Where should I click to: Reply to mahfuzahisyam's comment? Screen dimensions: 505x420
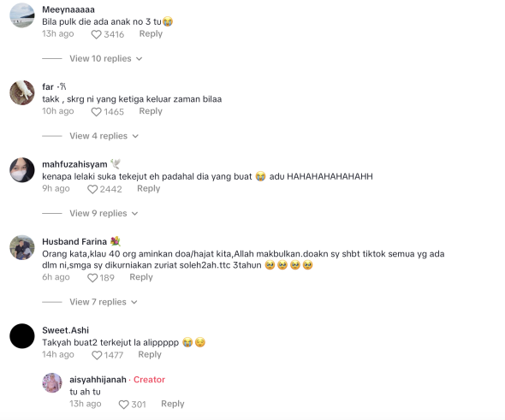[148, 188]
